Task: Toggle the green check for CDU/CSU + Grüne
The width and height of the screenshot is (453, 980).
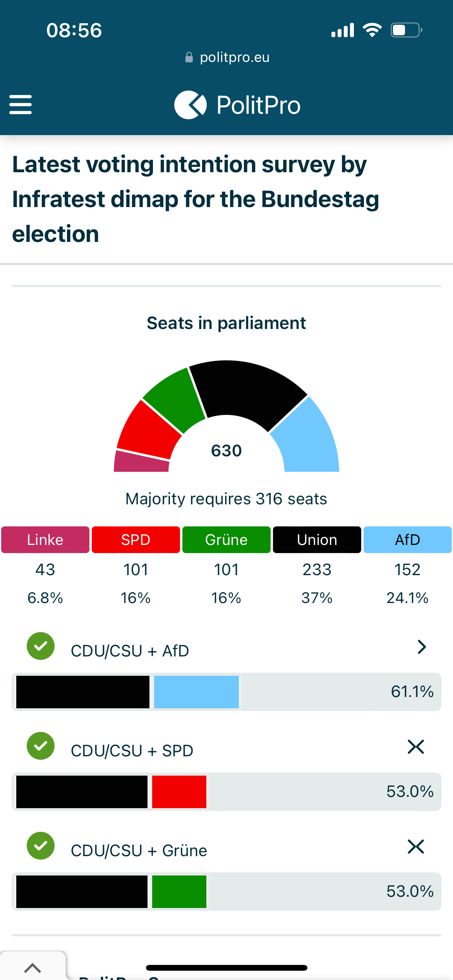Action: pos(41,846)
